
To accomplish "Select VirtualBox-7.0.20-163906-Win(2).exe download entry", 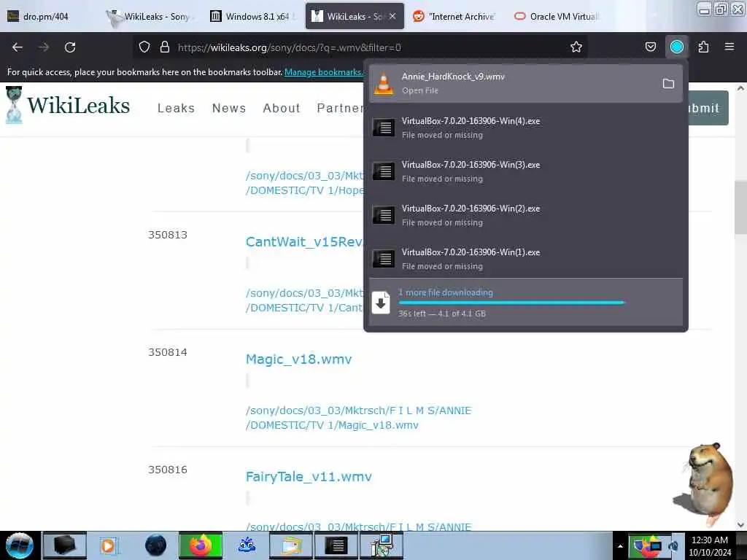I will click(526, 215).
